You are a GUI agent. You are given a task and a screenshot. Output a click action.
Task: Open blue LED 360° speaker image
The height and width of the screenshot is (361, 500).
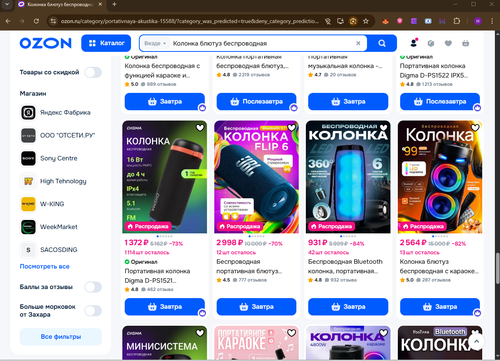pyautogui.click(x=348, y=177)
